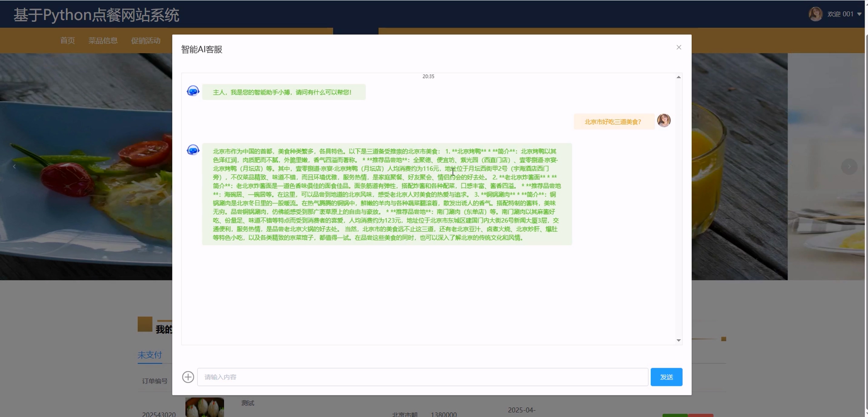The width and height of the screenshot is (868, 417).
Task: Click the dumpling dish thumbnail in order row
Action: (x=205, y=407)
